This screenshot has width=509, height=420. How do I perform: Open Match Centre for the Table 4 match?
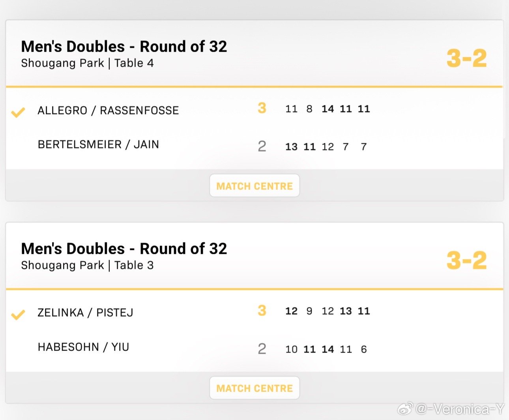click(254, 186)
